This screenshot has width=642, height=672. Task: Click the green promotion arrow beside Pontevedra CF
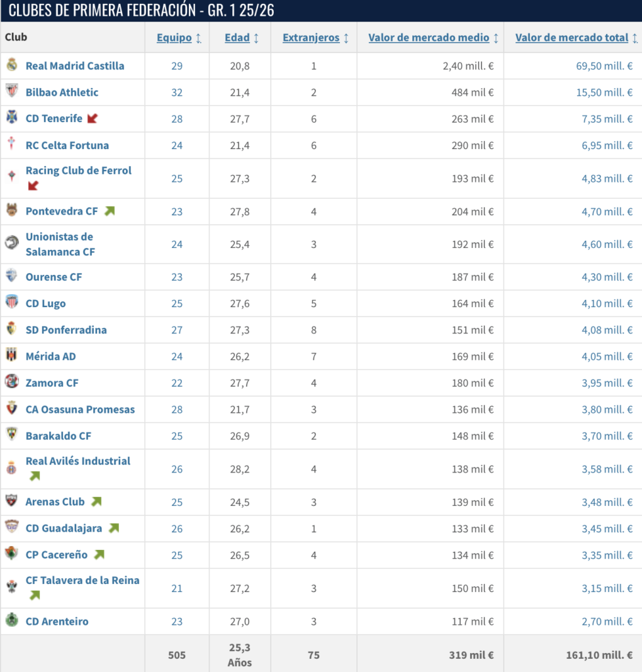click(x=110, y=211)
